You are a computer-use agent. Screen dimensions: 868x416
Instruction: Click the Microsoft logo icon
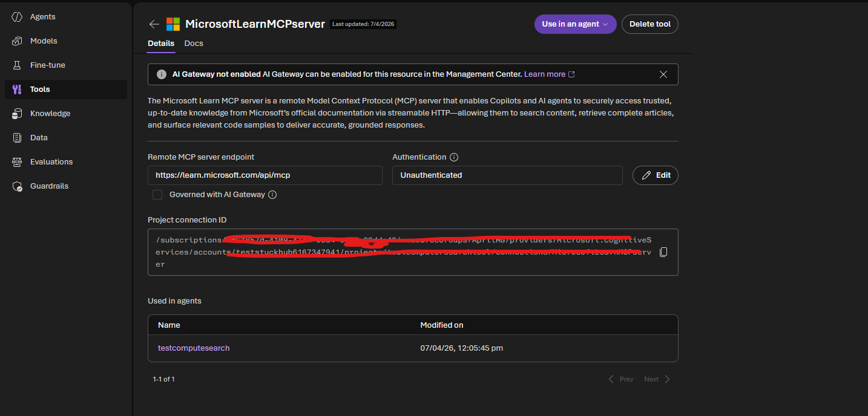click(173, 24)
